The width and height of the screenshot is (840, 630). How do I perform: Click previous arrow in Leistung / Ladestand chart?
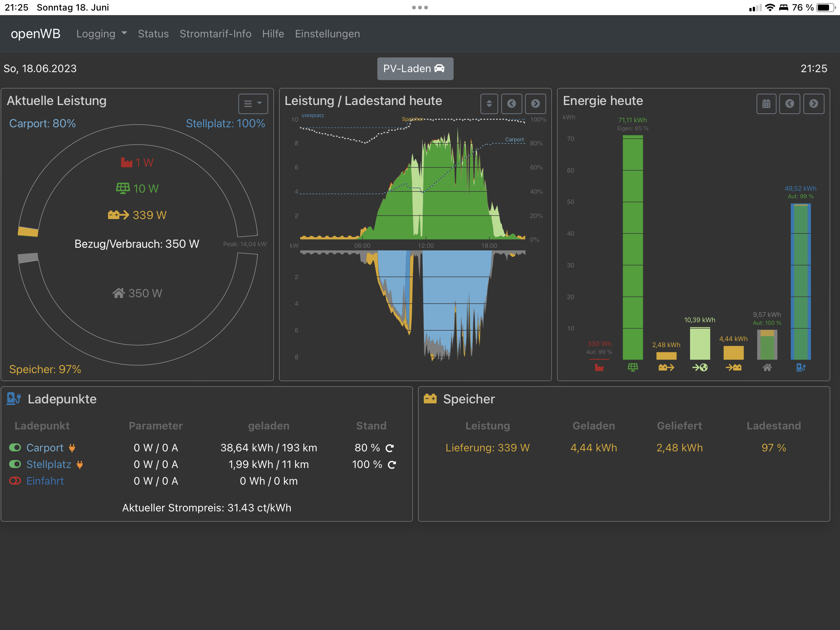pos(511,103)
